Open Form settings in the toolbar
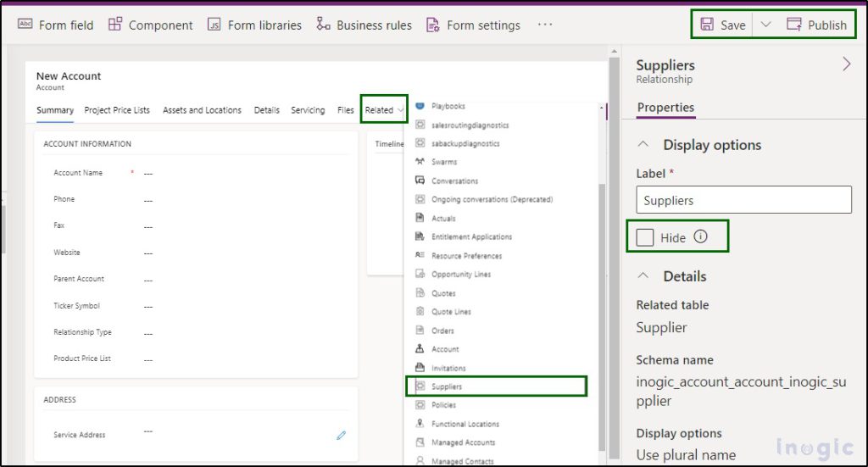 (433, 25)
